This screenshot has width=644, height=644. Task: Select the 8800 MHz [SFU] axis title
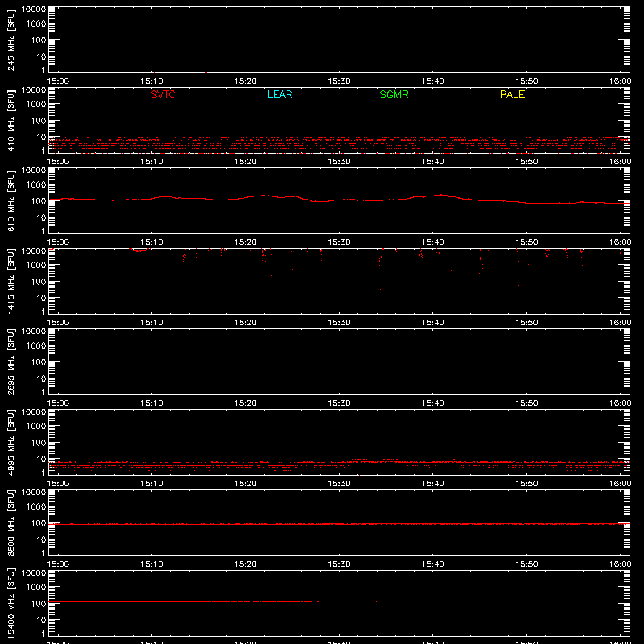(10, 522)
